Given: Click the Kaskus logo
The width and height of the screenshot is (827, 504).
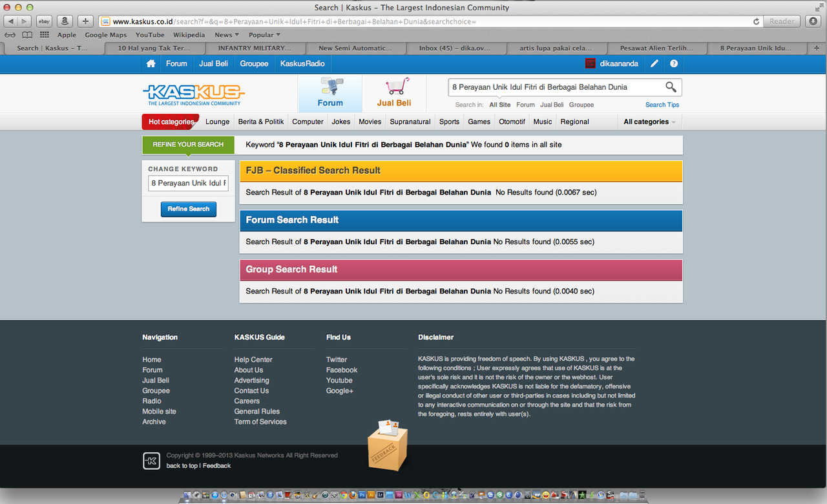Looking at the screenshot, I should click(194, 94).
